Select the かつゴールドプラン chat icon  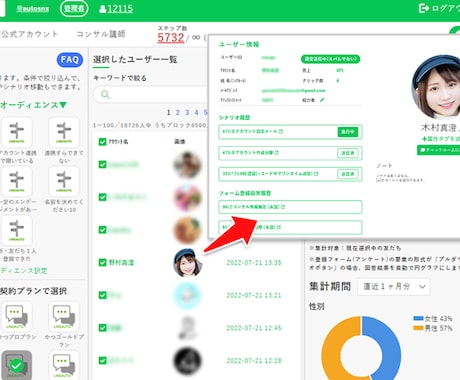pyautogui.click(x=64, y=317)
